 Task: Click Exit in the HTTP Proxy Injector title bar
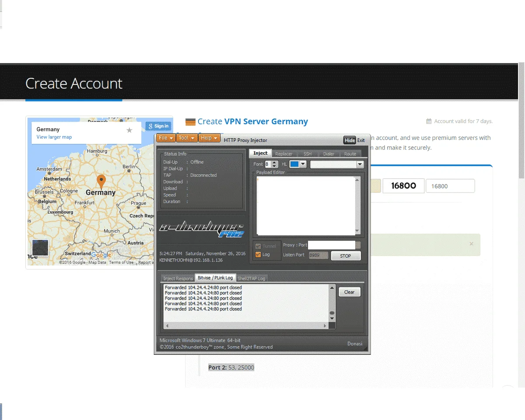tap(361, 140)
